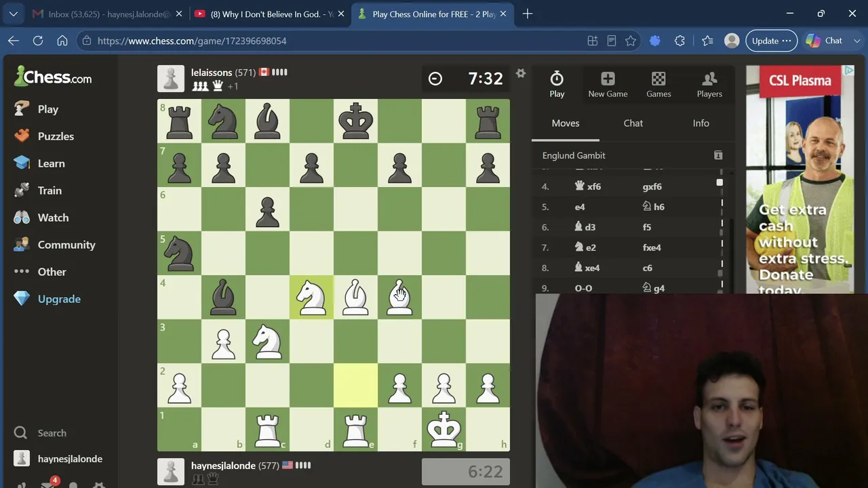Click the white rook on e1
The height and width of the screenshot is (488, 868).
(x=355, y=430)
